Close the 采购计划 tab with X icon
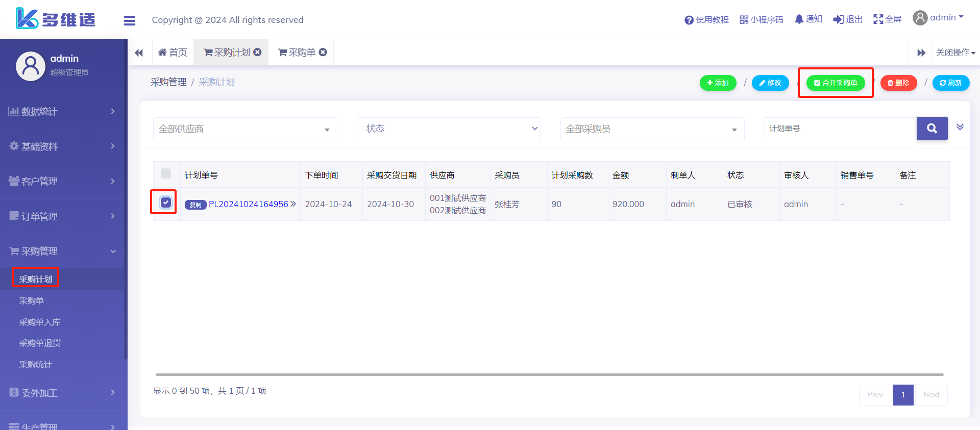The image size is (980, 430). [x=258, y=52]
